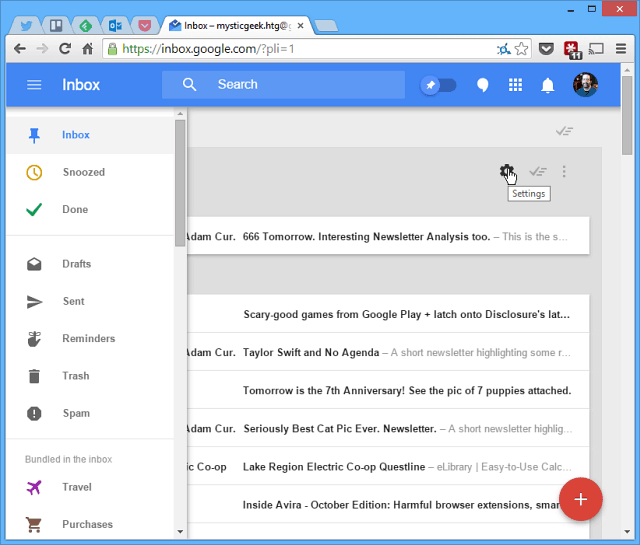
Task: Open the Drafts folder
Action: tap(90, 264)
